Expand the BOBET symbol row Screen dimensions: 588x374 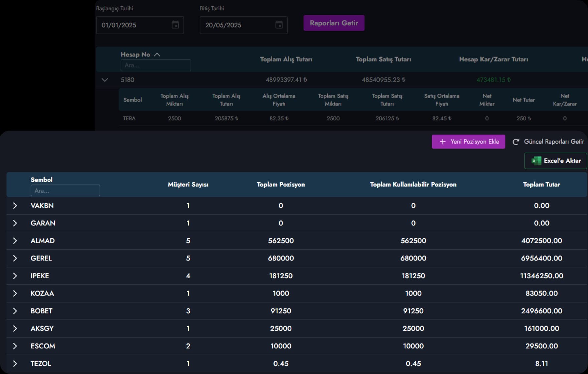(x=15, y=311)
